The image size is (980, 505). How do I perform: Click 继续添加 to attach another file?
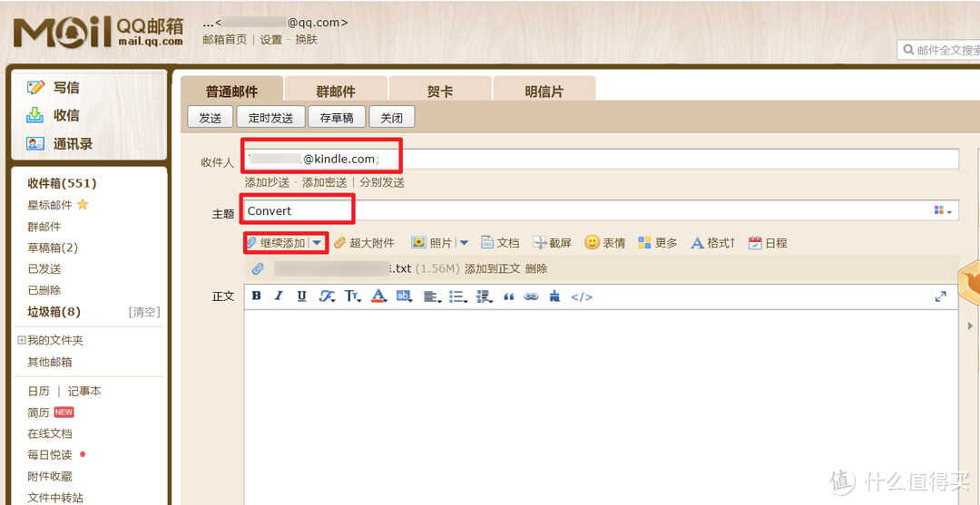point(282,243)
